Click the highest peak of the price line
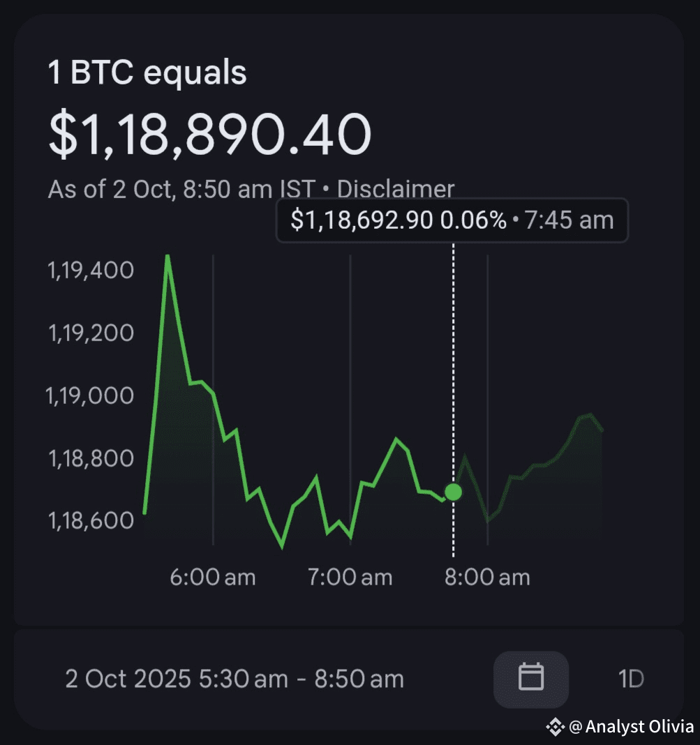Image resolution: width=700 pixels, height=745 pixels. (167, 256)
